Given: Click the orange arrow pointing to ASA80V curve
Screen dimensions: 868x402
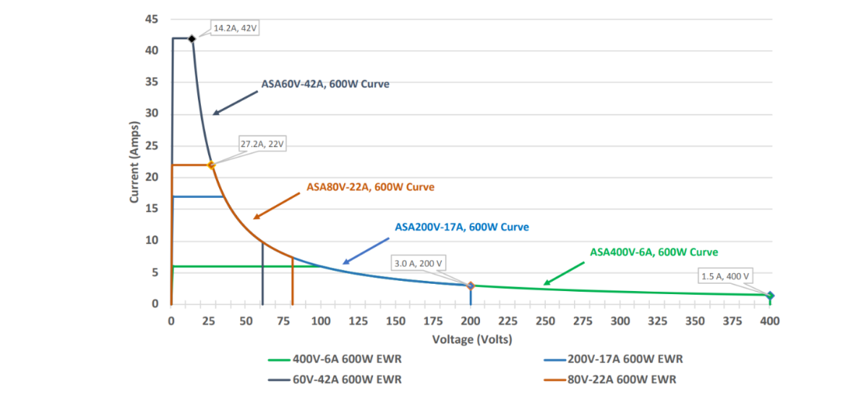Looking at the screenshot, I should 277,205.
